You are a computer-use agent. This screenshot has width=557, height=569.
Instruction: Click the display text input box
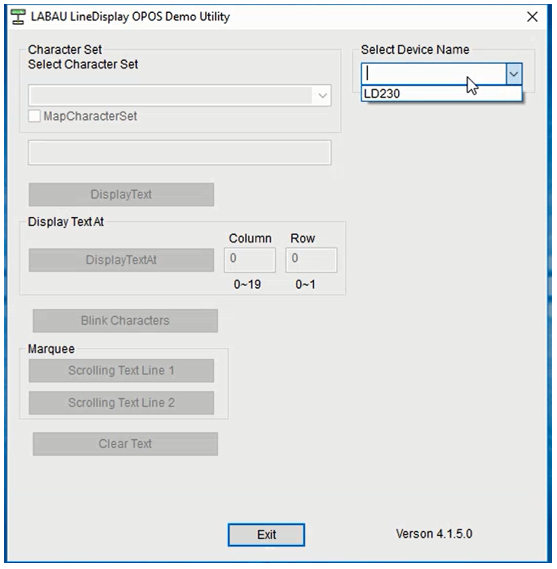pyautogui.click(x=180, y=153)
